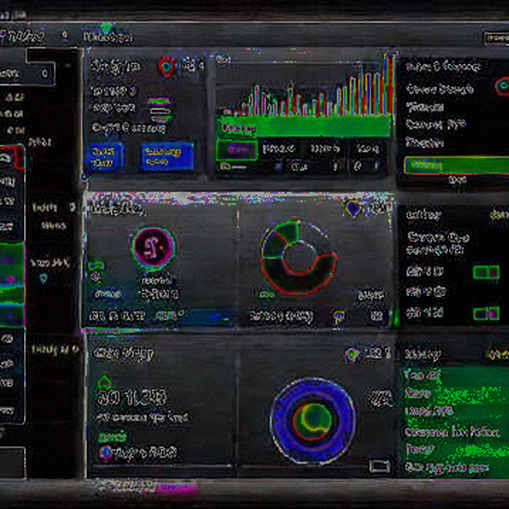Toggle the upper green switch in right list
The height and width of the screenshot is (509, 509).
tap(486, 272)
